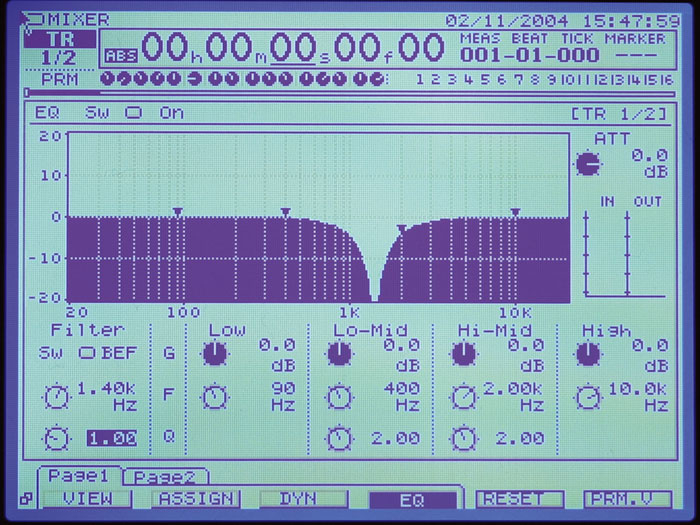Click the PRM.V function button

coord(628,499)
